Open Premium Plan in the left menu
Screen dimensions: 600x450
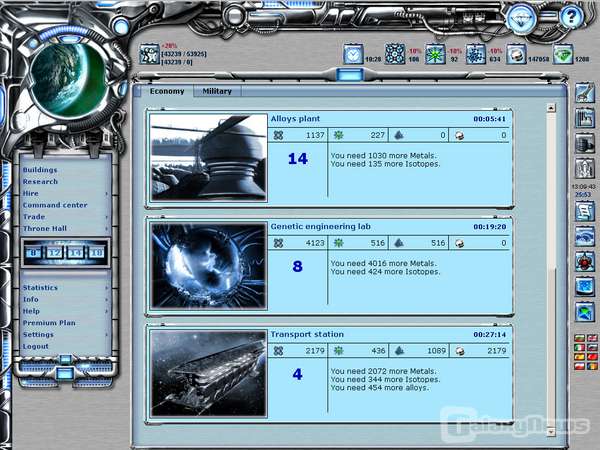[x=49, y=323]
